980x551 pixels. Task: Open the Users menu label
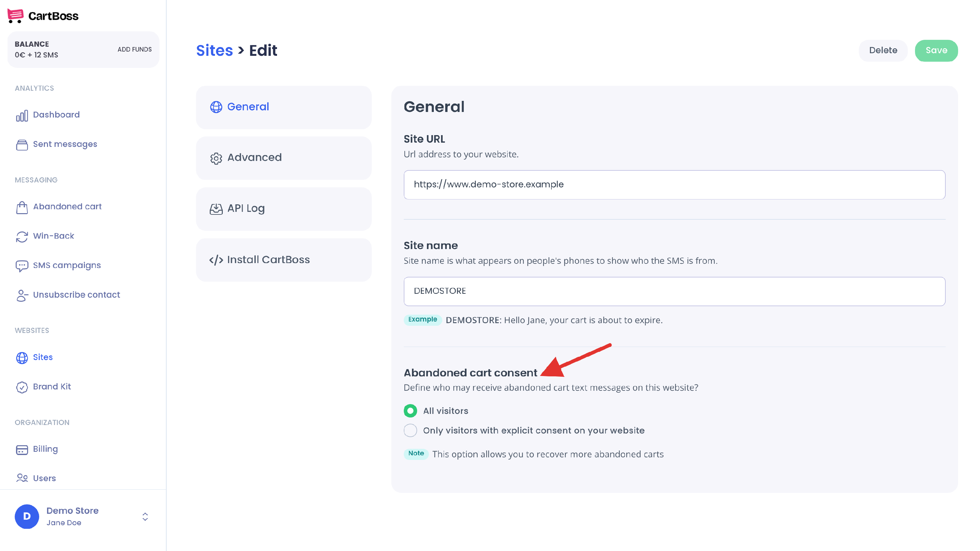(x=44, y=478)
